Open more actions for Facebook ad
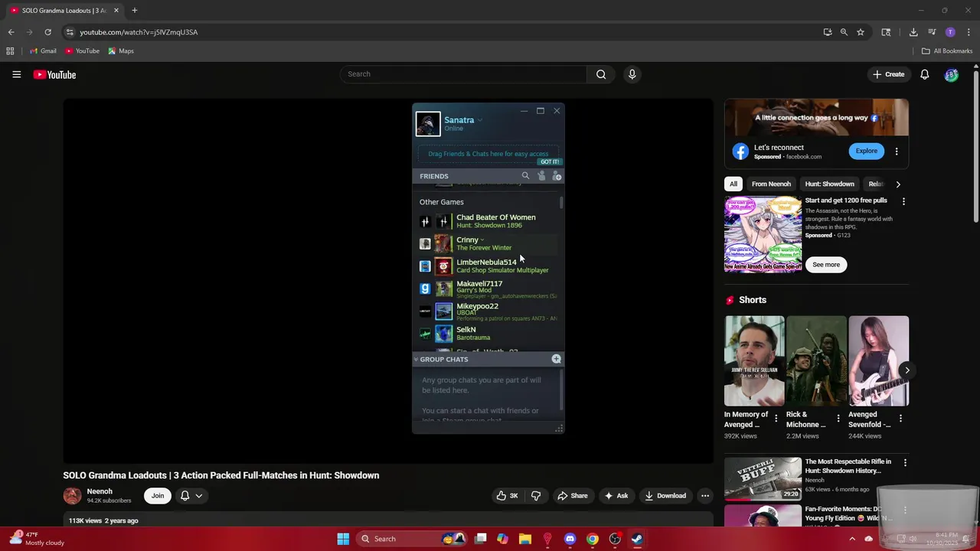 [897, 152]
